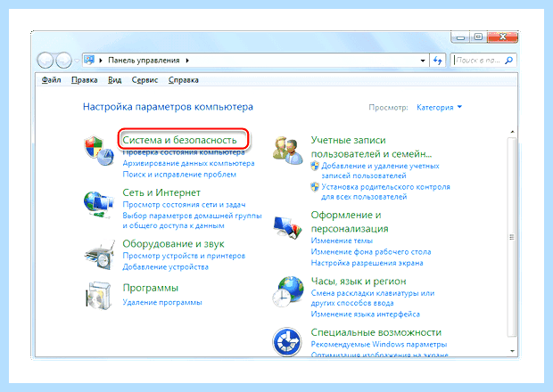Click Просмотр устройств и принтеров link

[184, 256]
